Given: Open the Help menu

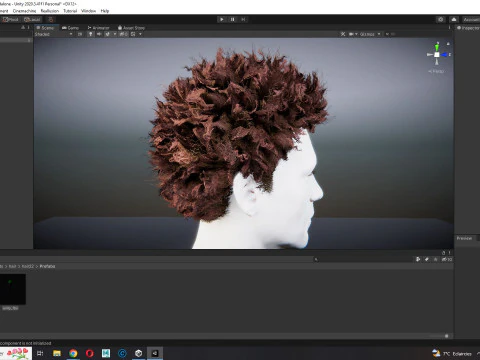Looking at the screenshot, I should click(105, 11).
